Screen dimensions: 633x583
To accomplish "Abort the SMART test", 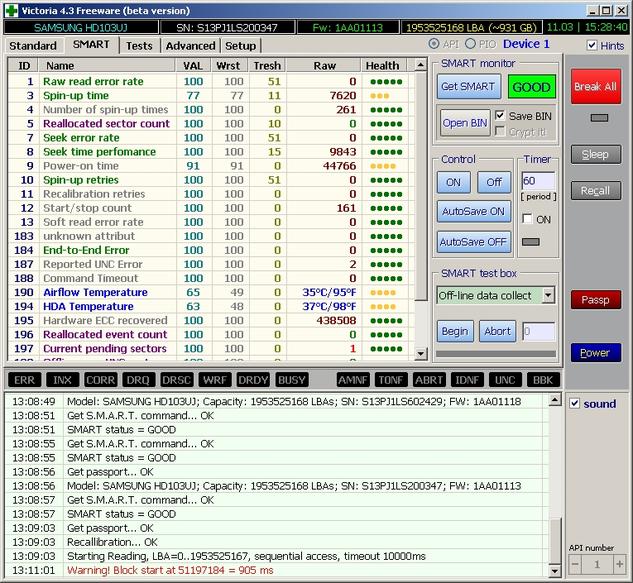I will [497, 331].
